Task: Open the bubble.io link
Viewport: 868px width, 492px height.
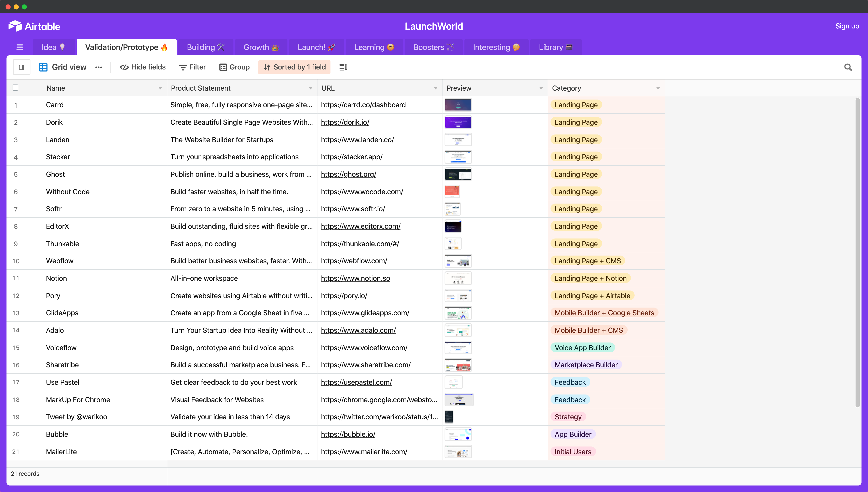Action: click(348, 434)
